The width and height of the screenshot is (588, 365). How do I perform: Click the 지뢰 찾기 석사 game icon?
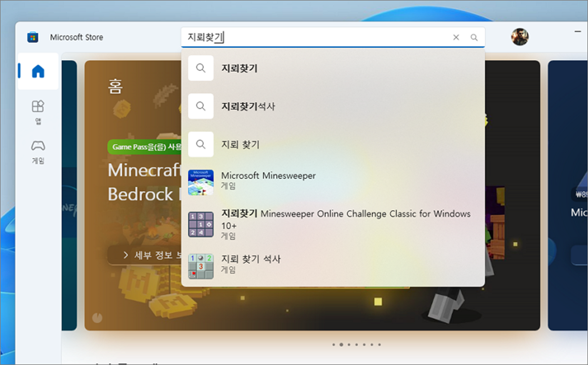click(201, 266)
